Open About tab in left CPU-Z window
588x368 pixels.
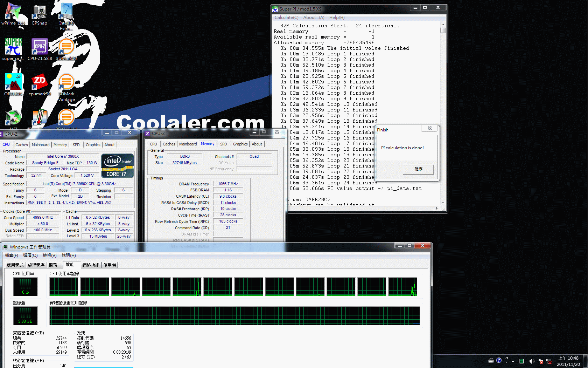[x=110, y=145]
